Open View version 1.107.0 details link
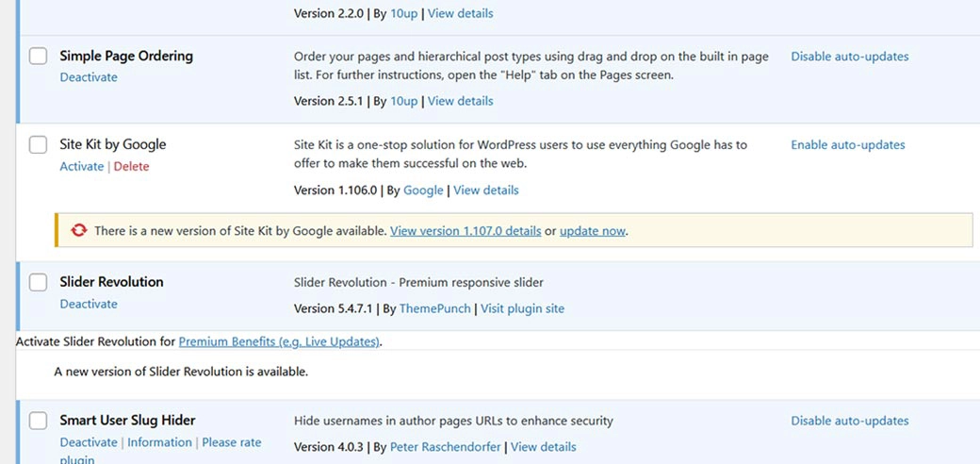Image resolution: width=980 pixels, height=464 pixels. pyautogui.click(x=465, y=231)
